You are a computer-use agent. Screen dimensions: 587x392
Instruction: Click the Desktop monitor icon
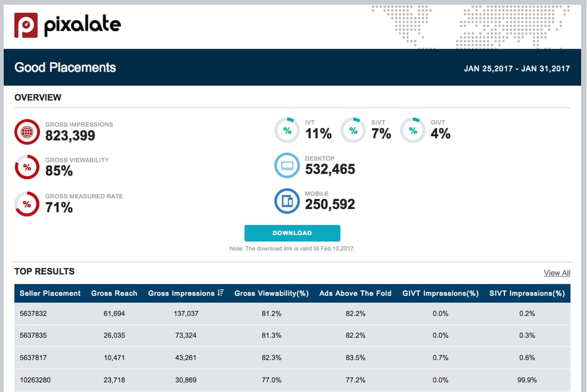coord(287,165)
